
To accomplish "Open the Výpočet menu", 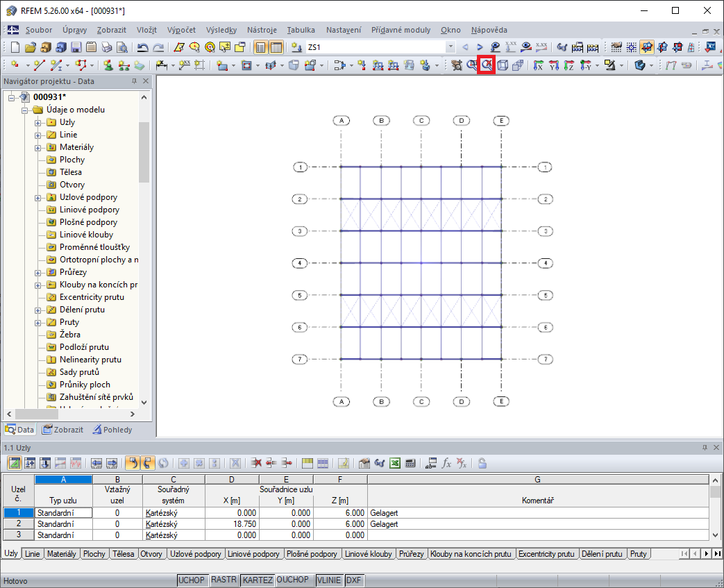I will click(x=181, y=30).
